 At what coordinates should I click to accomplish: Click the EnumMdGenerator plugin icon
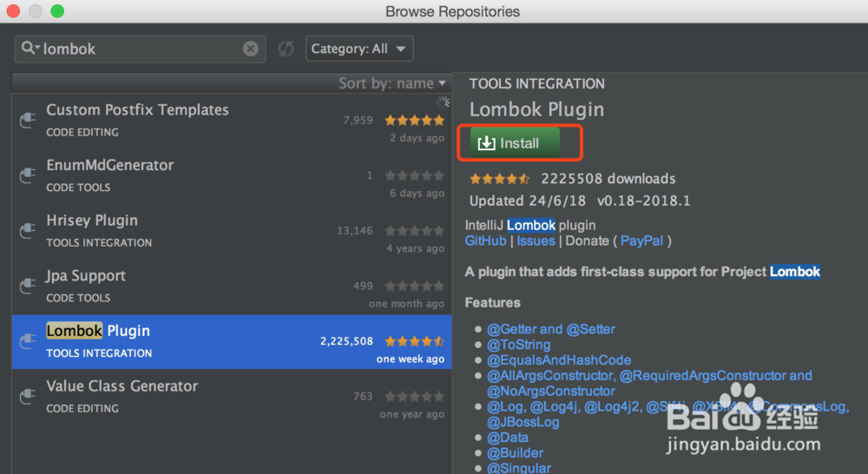(x=27, y=175)
